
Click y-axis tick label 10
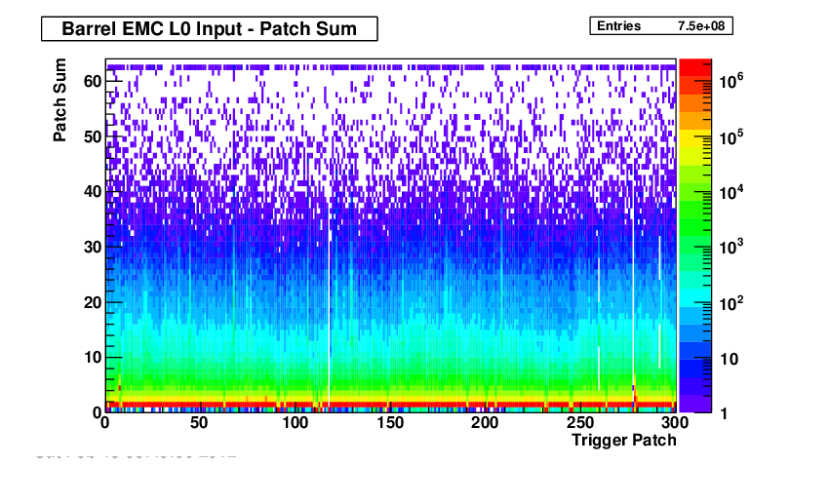tap(93, 357)
